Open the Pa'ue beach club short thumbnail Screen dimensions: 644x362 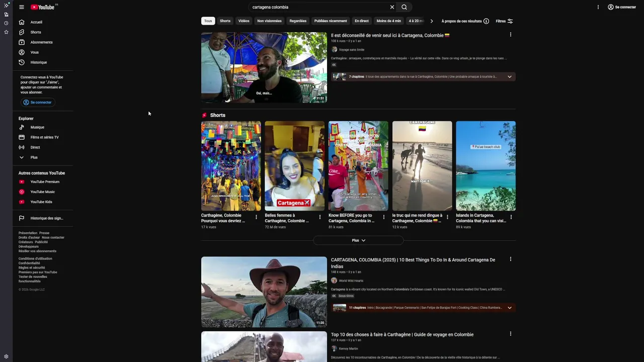486,166
